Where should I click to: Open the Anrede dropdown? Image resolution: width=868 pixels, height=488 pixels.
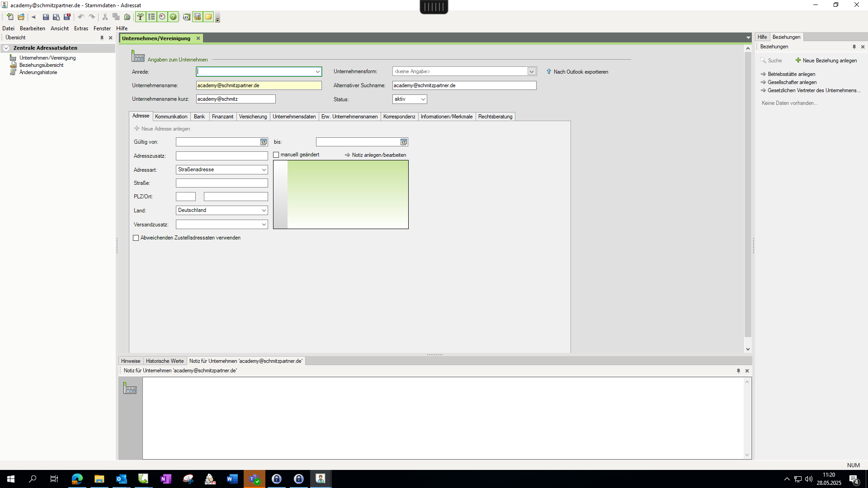click(x=317, y=72)
